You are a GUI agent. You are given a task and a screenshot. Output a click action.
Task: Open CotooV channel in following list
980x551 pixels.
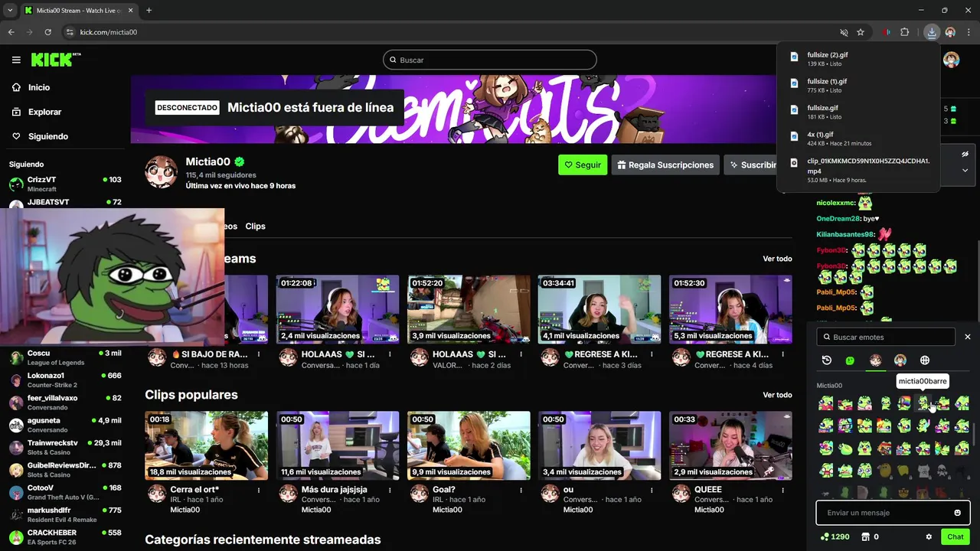(x=65, y=492)
